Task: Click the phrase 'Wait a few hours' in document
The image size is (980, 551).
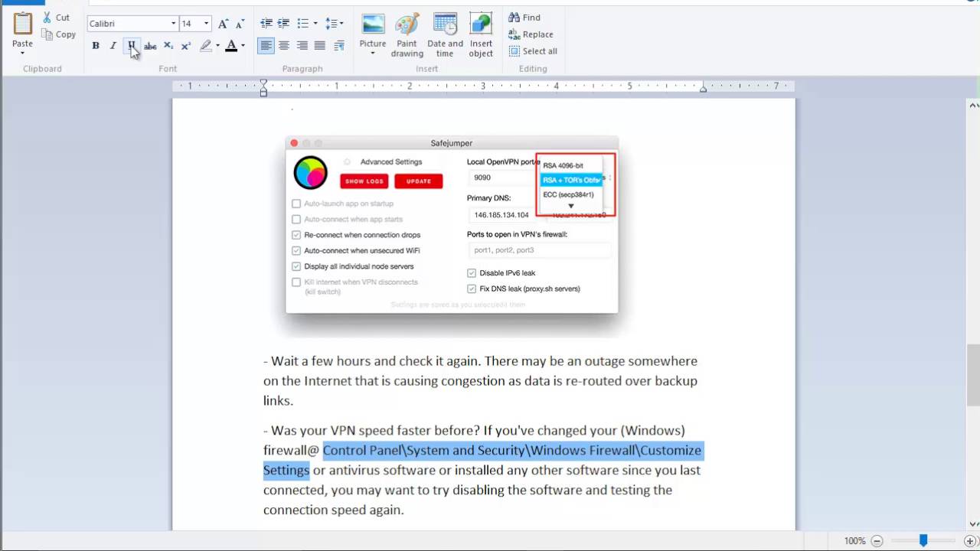Action: pos(321,360)
